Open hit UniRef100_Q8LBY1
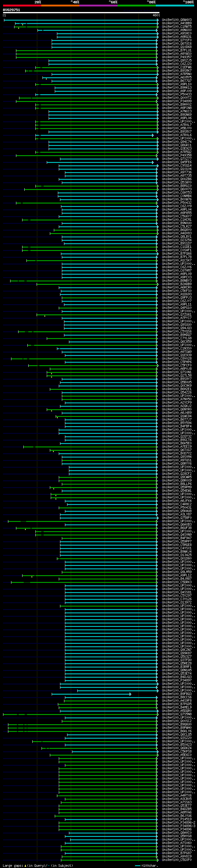This screenshot has width=197, height=868. click(x=176, y=236)
